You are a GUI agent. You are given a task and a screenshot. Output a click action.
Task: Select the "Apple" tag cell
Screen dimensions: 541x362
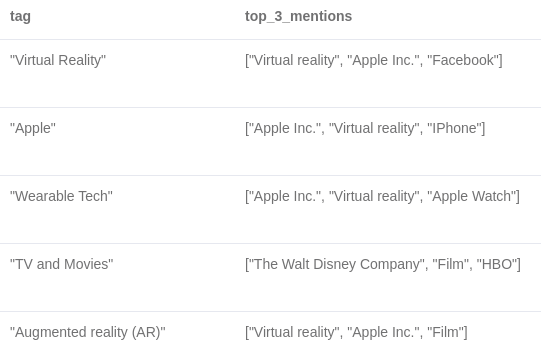pyautogui.click(x=33, y=128)
